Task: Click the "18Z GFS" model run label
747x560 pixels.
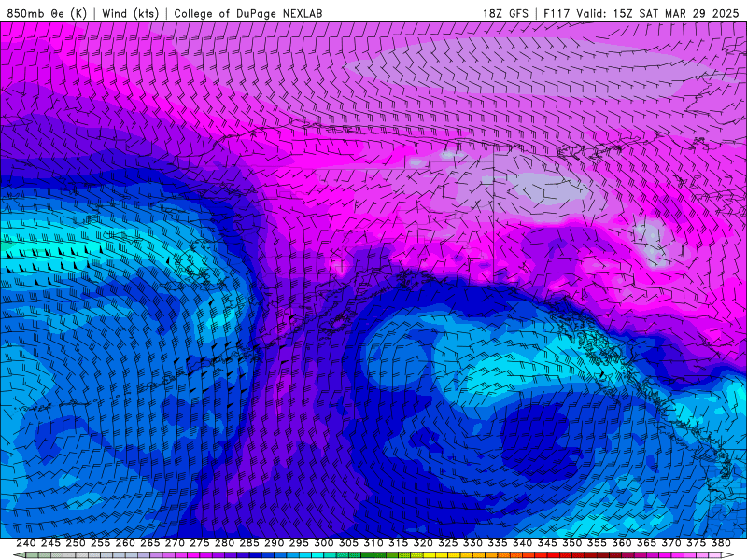Action: tap(505, 13)
